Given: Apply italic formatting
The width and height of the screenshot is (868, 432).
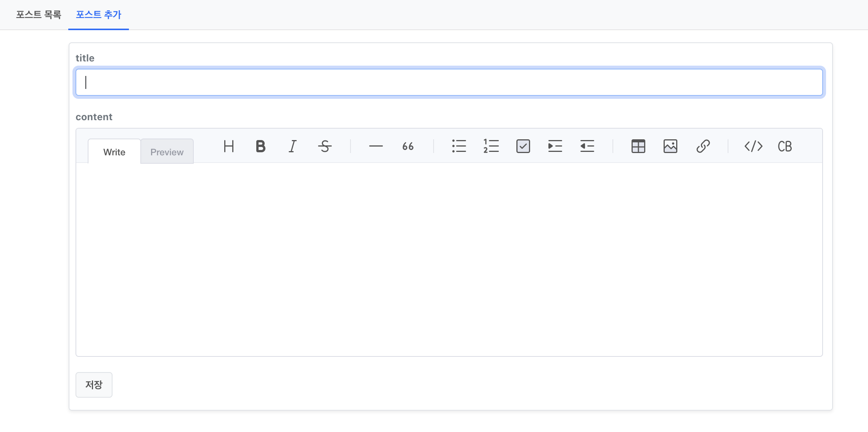Looking at the screenshot, I should point(293,146).
